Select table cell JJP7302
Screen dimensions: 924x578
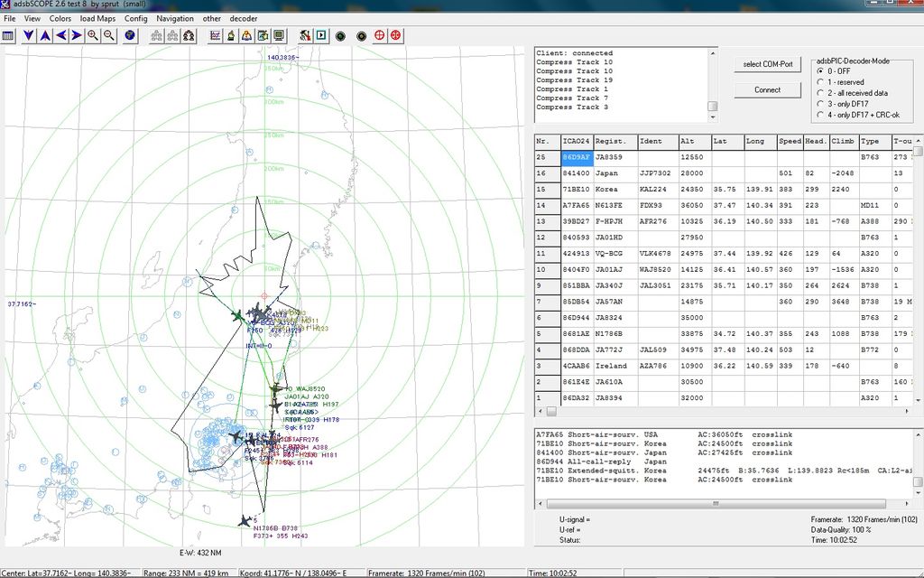point(657,173)
